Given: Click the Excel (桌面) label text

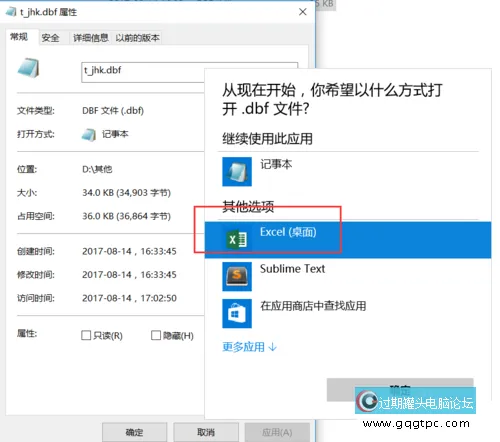Looking at the screenshot, I should [288, 232].
